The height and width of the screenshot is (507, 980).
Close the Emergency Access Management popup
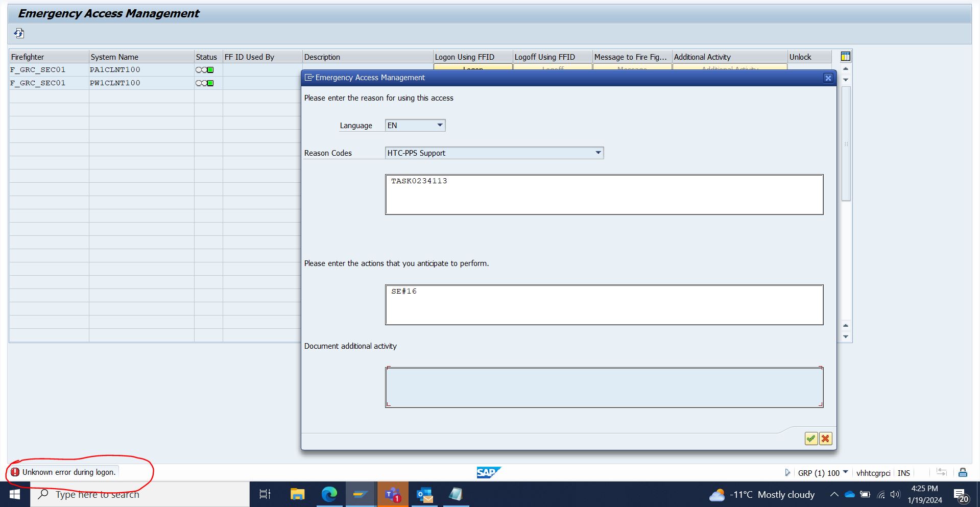coord(828,78)
